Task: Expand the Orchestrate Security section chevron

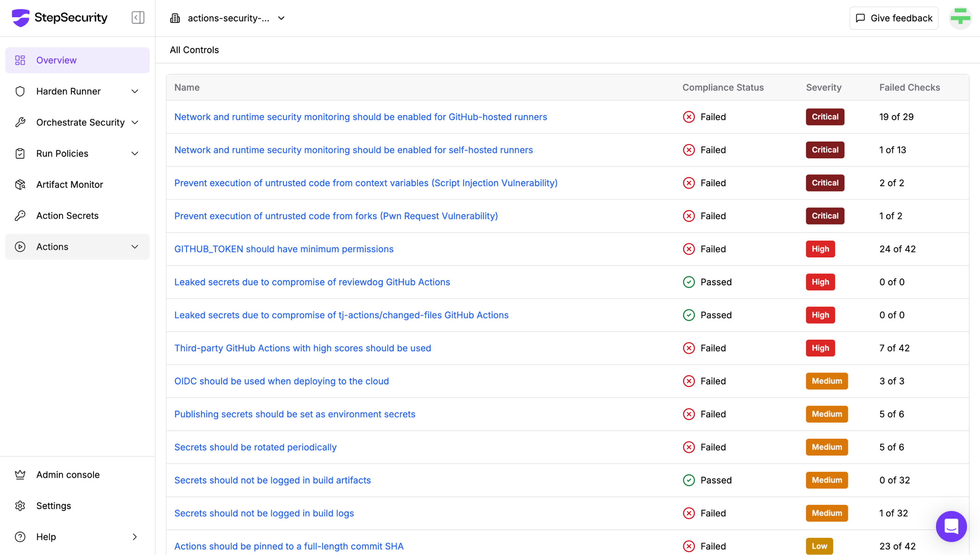Action: 135,122
